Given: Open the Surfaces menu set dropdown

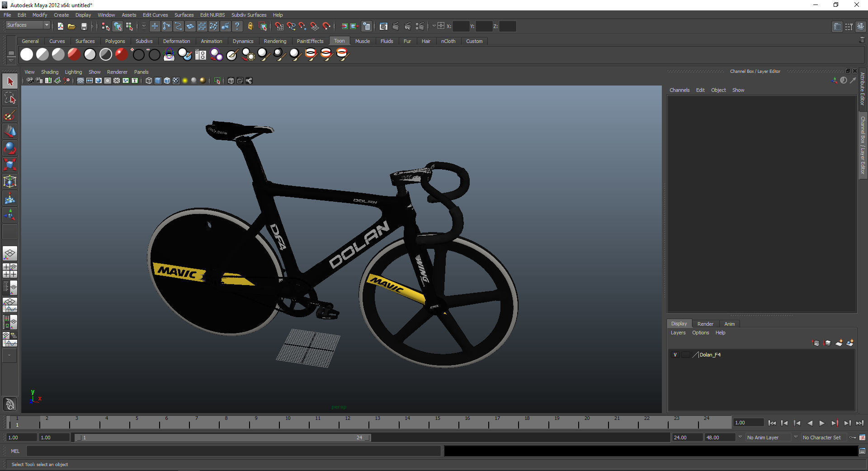Looking at the screenshot, I should [x=28, y=25].
